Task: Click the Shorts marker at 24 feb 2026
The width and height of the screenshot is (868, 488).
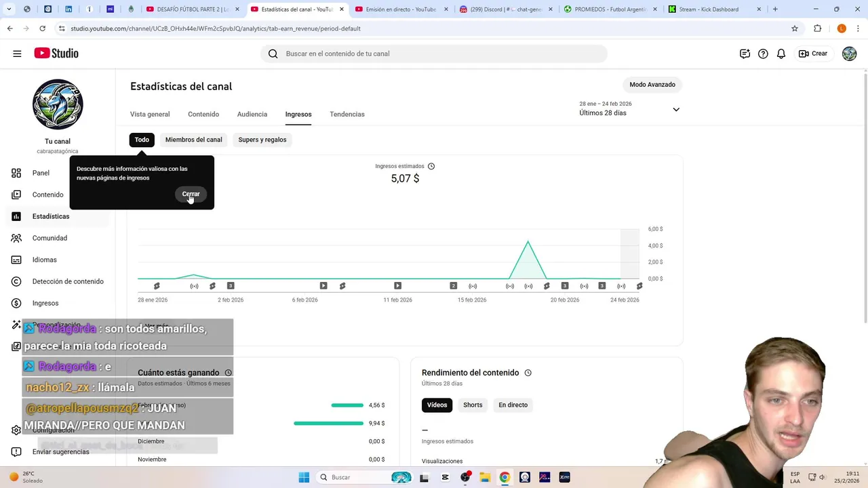Action: pyautogui.click(x=639, y=286)
